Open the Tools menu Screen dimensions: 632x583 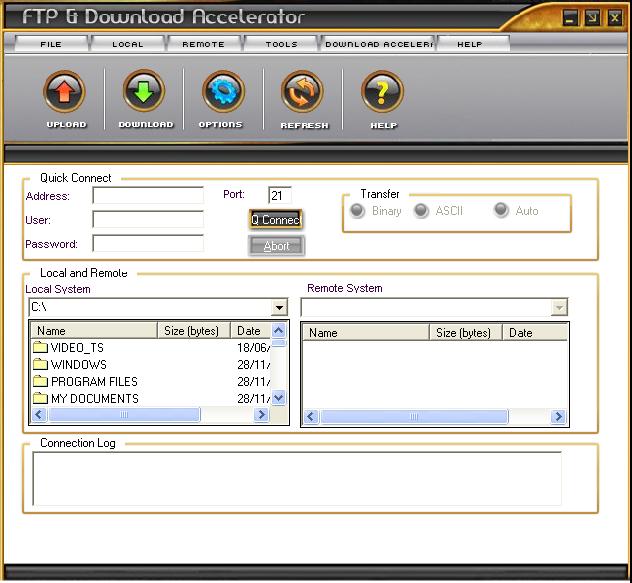(281, 44)
